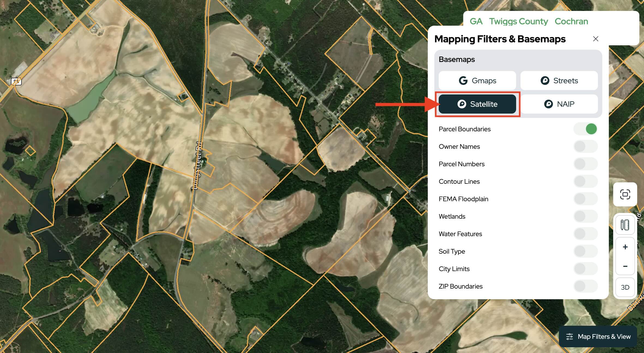Zoom in with the plus icon
The height and width of the screenshot is (353, 644).
(625, 247)
